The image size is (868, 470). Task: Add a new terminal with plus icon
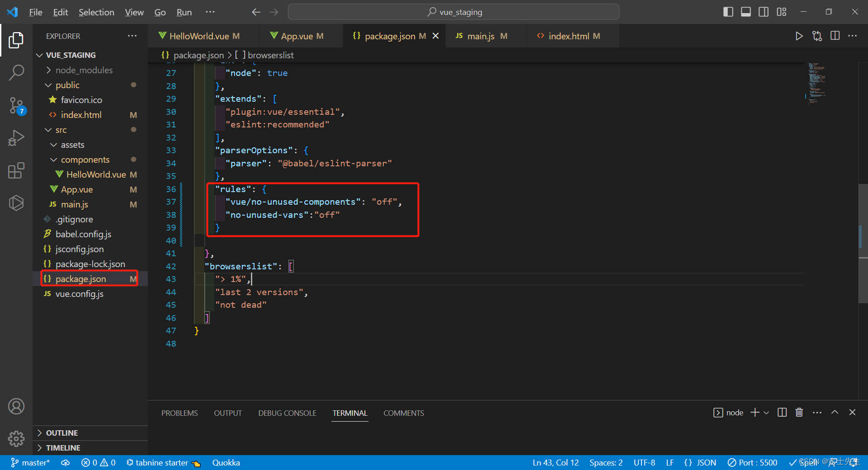[x=755, y=413]
